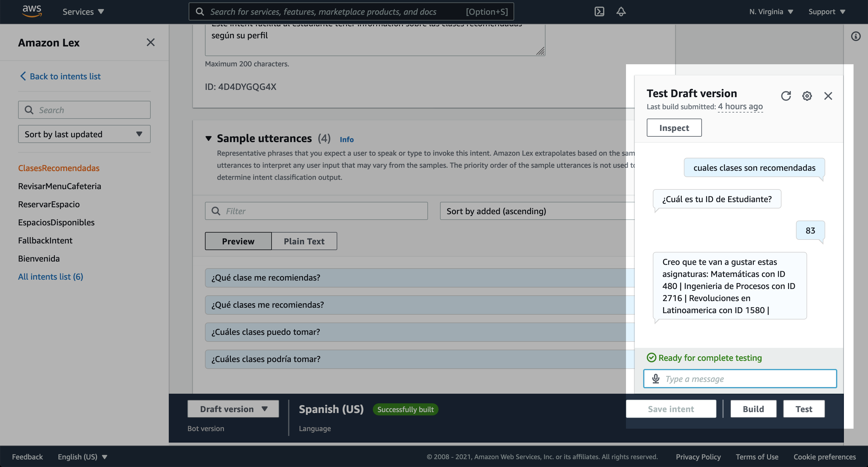Open the notifications bell
Image resolution: width=868 pixels, height=467 pixels.
(621, 11)
